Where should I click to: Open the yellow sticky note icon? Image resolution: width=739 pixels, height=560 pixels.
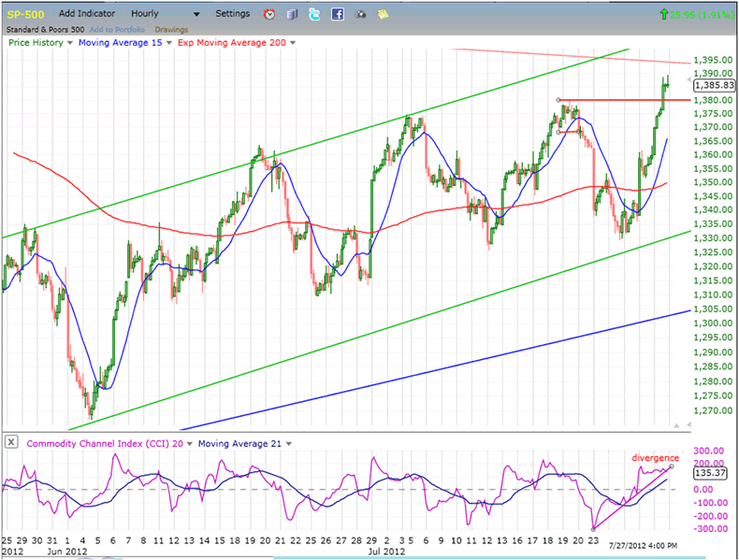[x=383, y=15]
